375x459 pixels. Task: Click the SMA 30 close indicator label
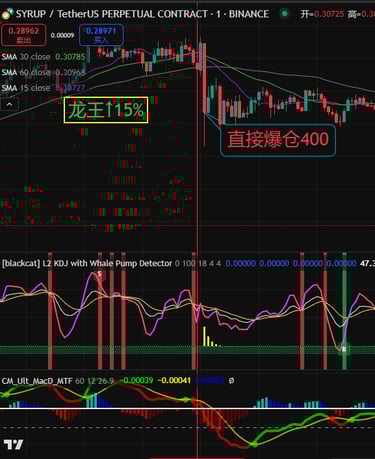26,57
